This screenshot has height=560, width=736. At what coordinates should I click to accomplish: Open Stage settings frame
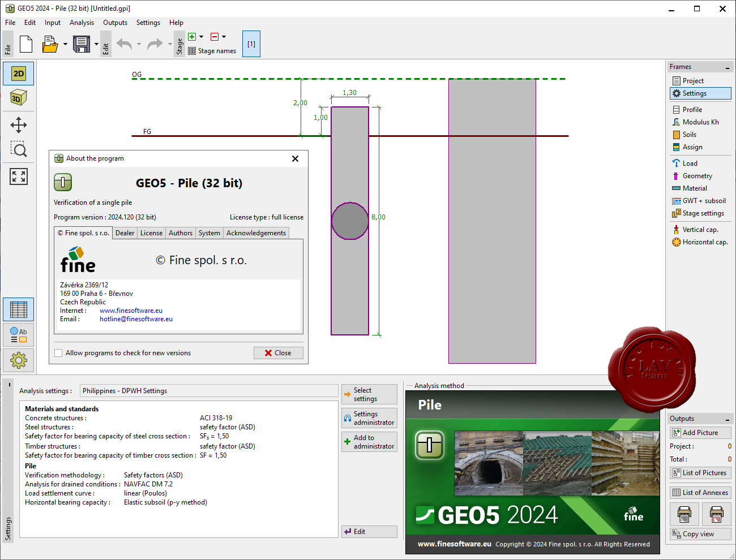(700, 213)
